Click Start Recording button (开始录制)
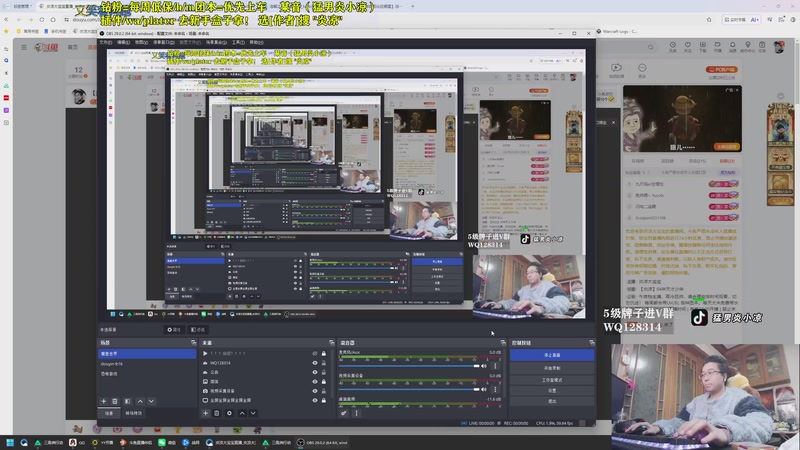 (x=552, y=368)
